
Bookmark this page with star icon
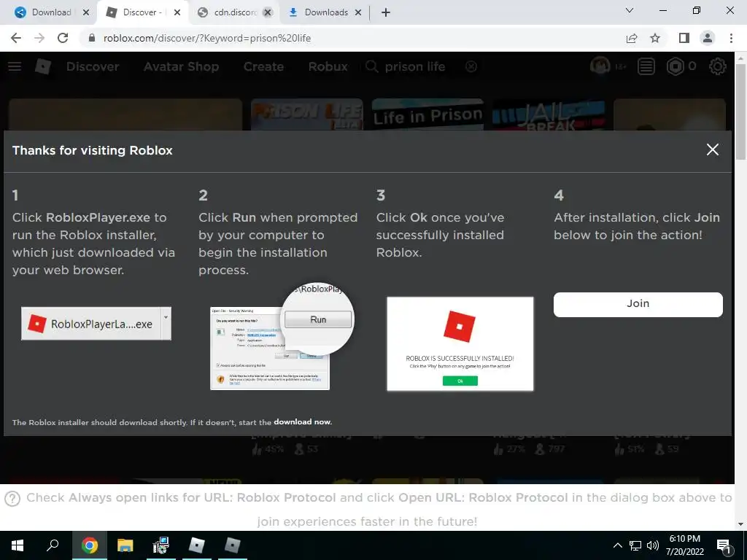(x=655, y=38)
